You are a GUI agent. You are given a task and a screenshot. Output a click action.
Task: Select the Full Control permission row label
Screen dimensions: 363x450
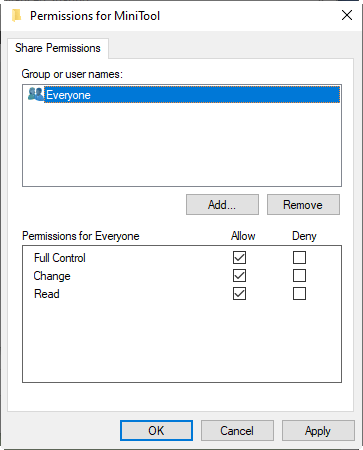60,258
